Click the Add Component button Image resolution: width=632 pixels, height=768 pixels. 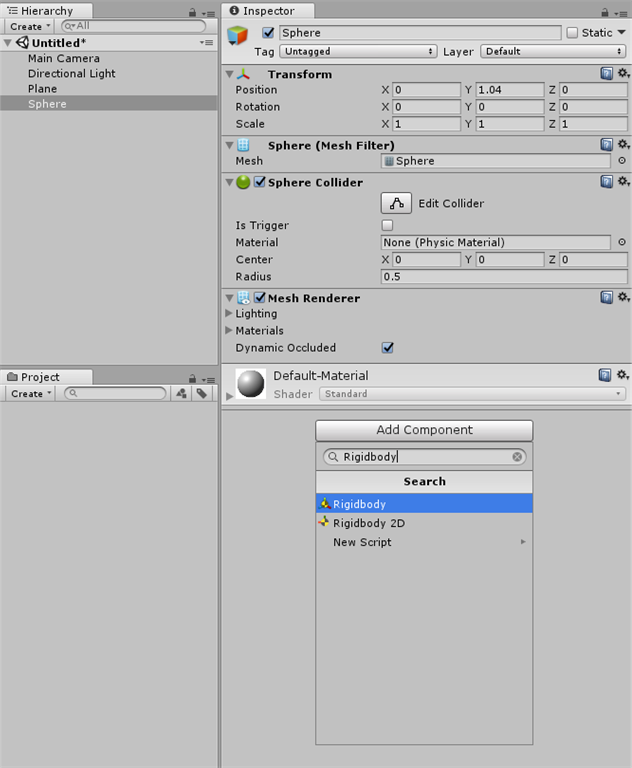(x=424, y=430)
